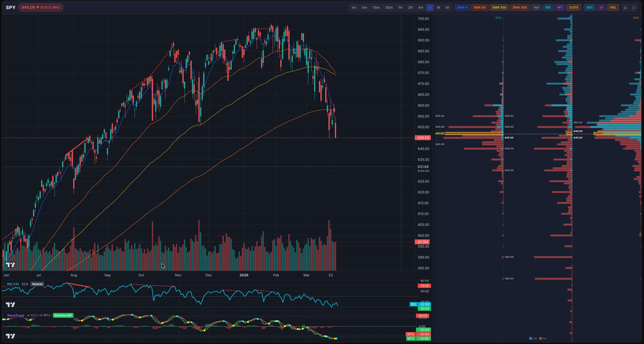Switch to 1m timeframe

(x=354, y=8)
